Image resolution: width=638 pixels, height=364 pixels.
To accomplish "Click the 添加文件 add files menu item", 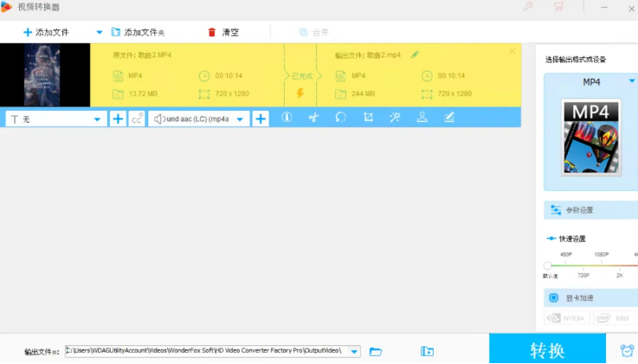I will coord(46,32).
